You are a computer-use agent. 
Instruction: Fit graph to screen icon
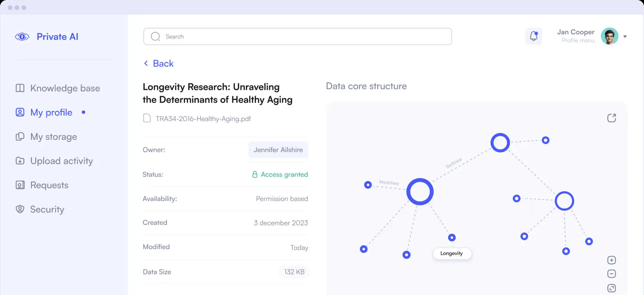(x=611, y=288)
